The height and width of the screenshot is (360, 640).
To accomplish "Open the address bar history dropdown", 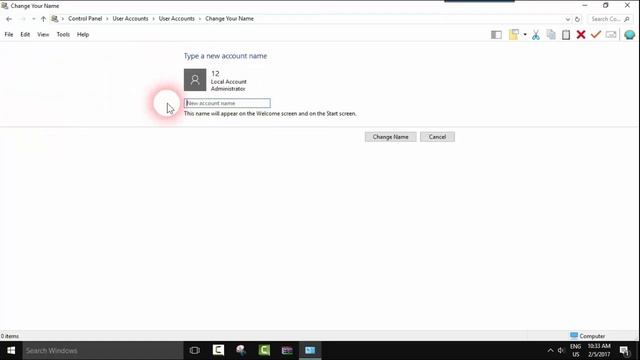I will tap(568, 19).
